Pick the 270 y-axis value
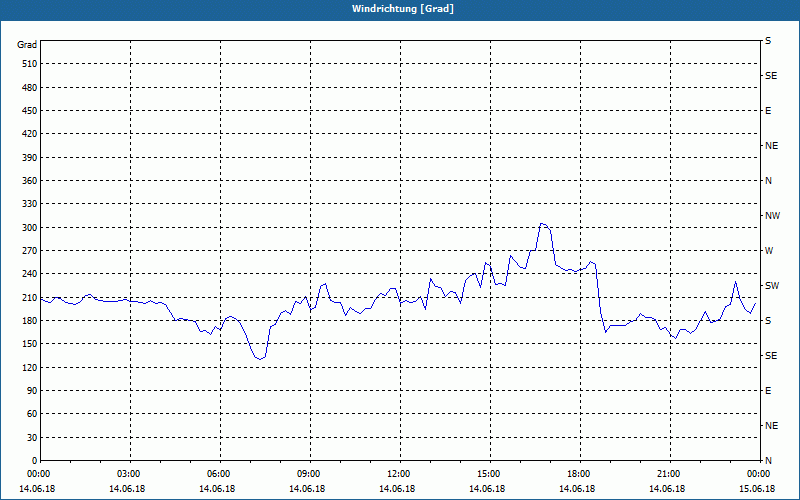This screenshot has height=500, width=800. click(30, 251)
